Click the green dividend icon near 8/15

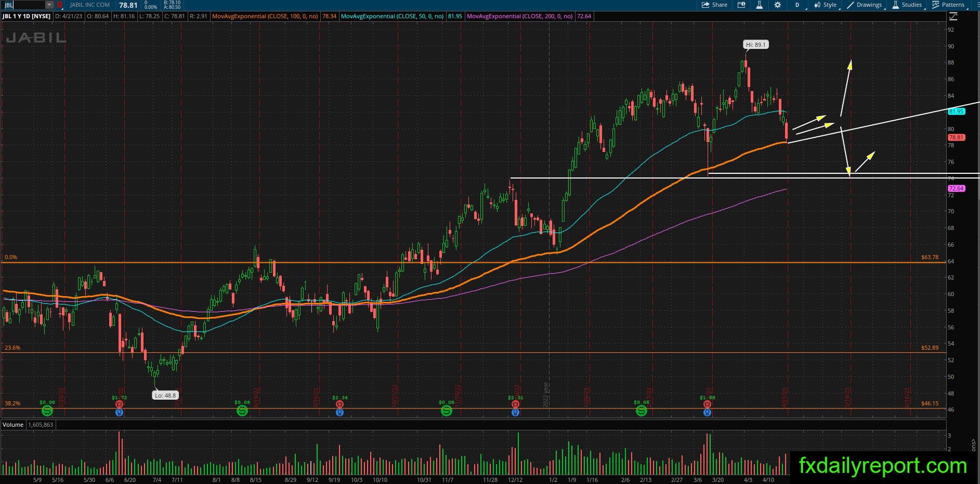point(242,411)
